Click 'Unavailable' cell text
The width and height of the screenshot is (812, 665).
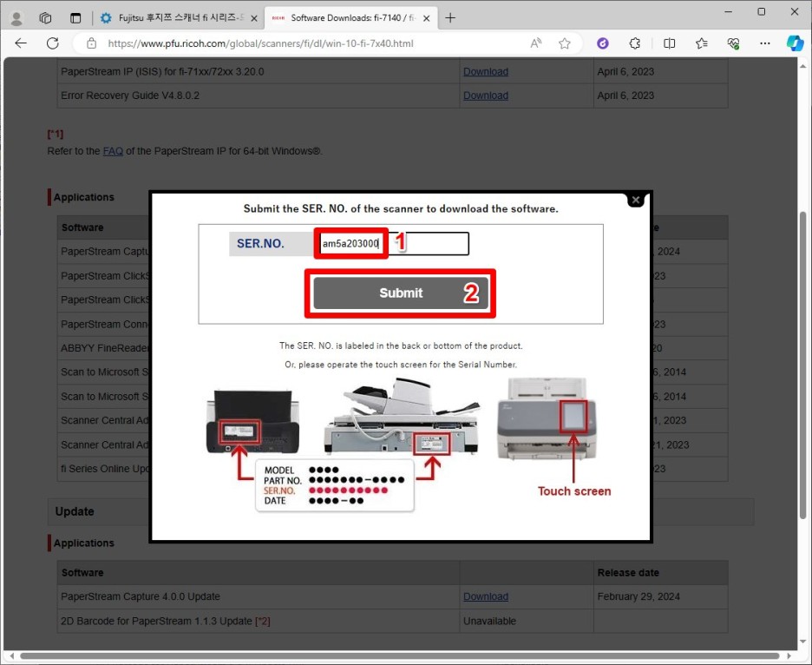pyautogui.click(x=489, y=621)
